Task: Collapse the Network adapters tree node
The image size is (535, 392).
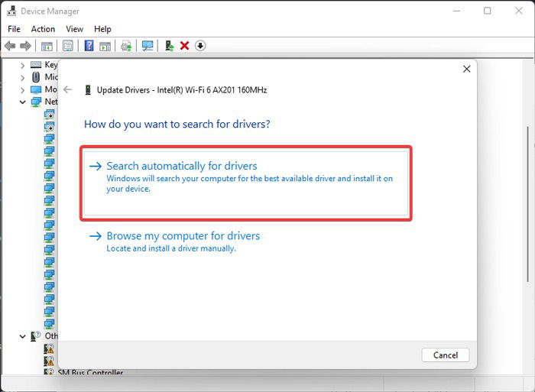Action: point(22,102)
